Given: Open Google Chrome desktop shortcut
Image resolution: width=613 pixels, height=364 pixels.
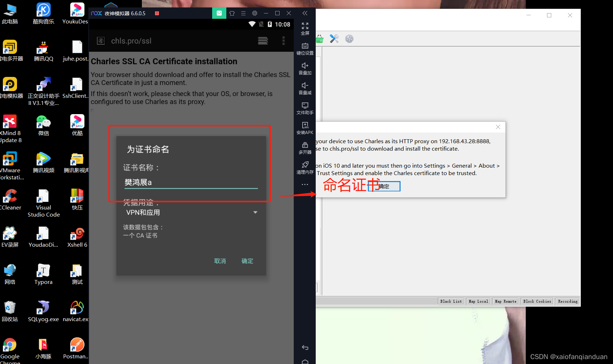Looking at the screenshot, I should (10, 351).
